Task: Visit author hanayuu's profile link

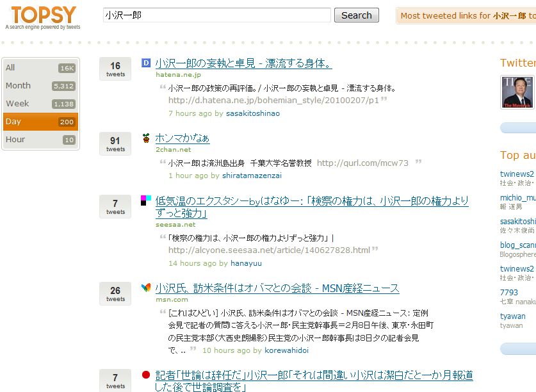Action: tap(246, 263)
